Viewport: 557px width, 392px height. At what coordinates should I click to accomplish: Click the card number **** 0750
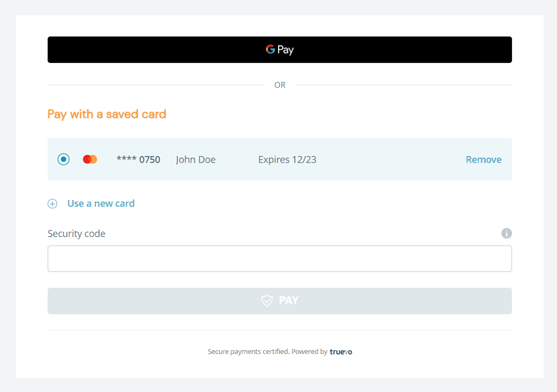point(138,159)
